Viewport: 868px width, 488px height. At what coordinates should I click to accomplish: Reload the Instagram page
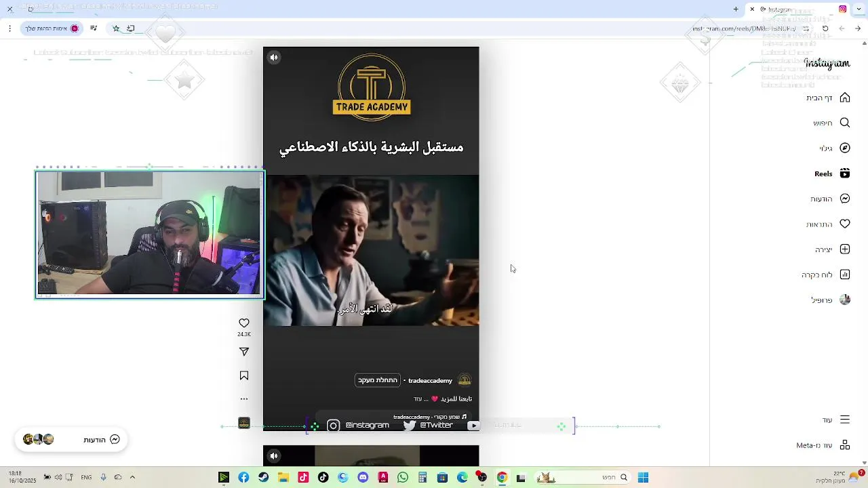825,28
